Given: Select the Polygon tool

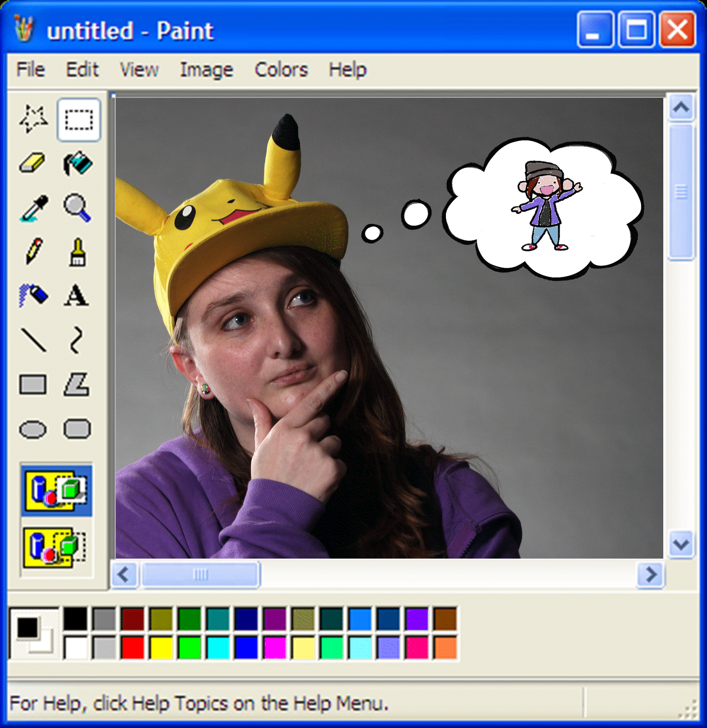Looking at the screenshot, I should tap(77, 384).
